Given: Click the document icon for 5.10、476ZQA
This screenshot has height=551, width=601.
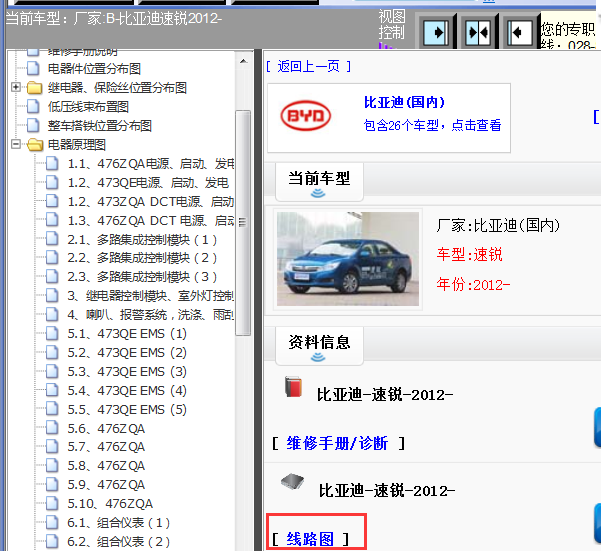Looking at the screenshot, I should (x=52, y=503).
